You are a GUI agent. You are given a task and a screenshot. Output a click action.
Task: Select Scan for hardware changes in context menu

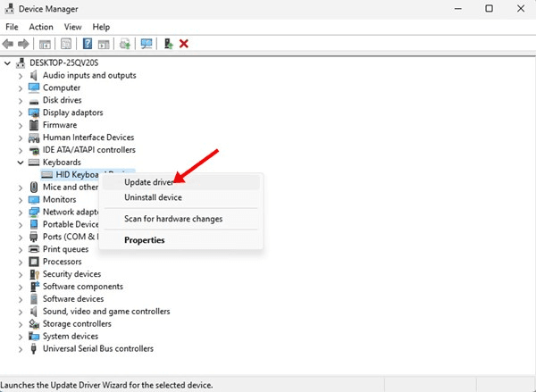[x=180, y=219]
